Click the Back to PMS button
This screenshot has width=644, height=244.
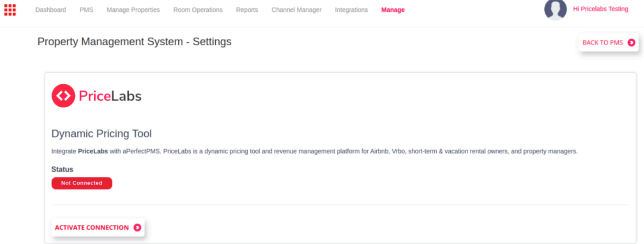(609, 43)
